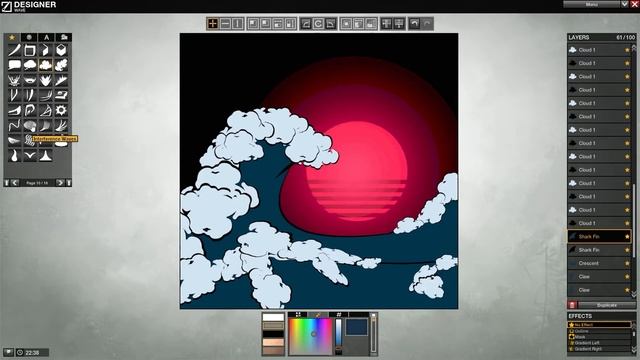Enable the Outline effect
This screenshot has width=640, height=360.
click(x=599, y=331)
